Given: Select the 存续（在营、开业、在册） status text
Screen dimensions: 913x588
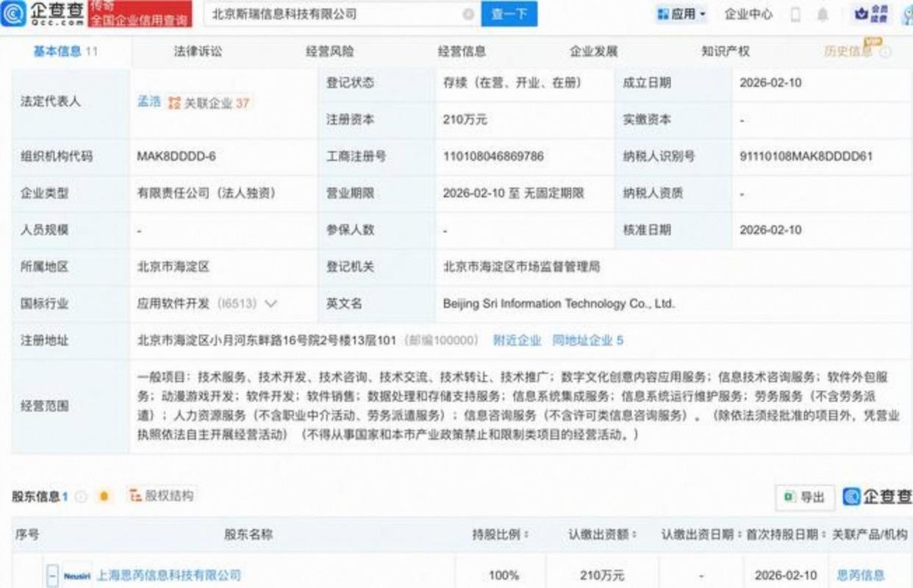Looking at the screenshot, I should (512, 83).
